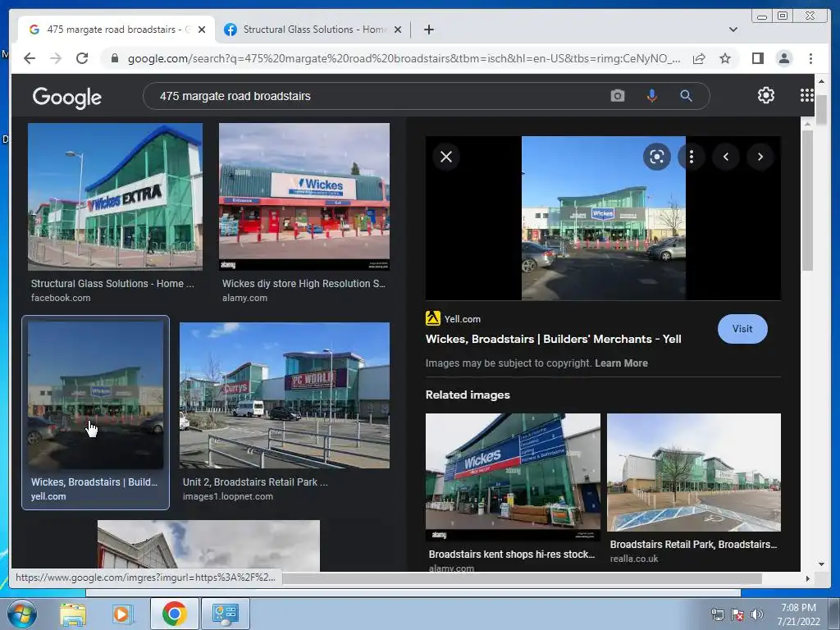Click the volume speaker tray icon

[756, 614]
